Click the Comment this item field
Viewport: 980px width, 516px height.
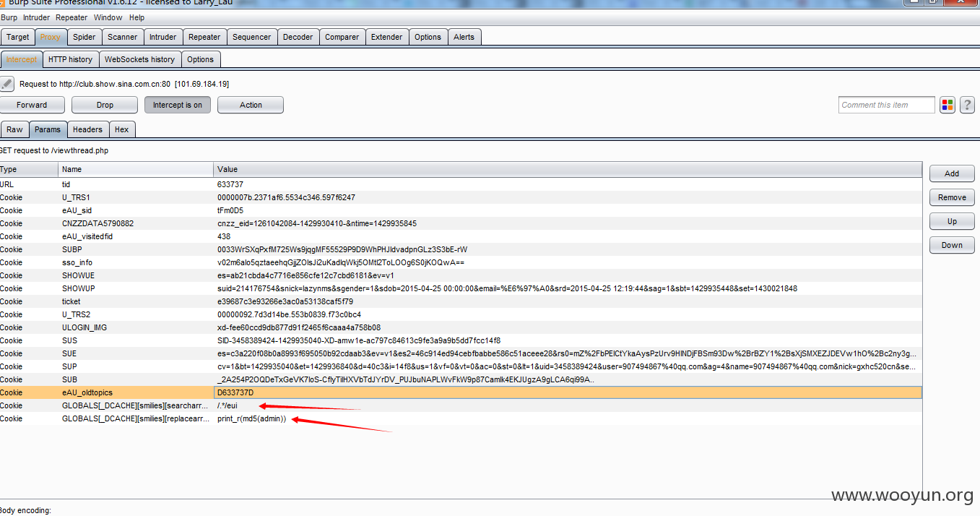click(887, 105)
